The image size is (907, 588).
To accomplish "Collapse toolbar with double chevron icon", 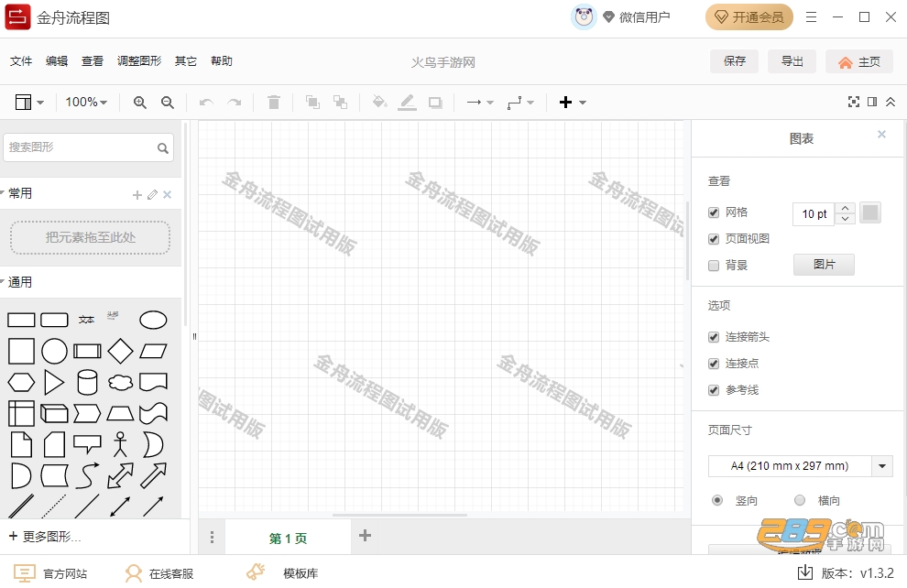I will (891, 102).
